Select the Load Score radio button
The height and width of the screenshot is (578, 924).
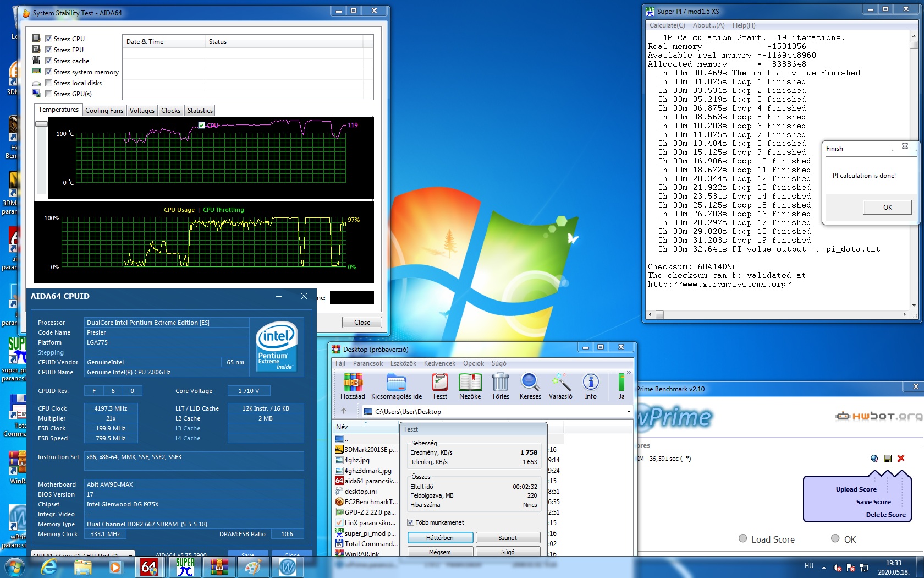(x=743, y=538)
